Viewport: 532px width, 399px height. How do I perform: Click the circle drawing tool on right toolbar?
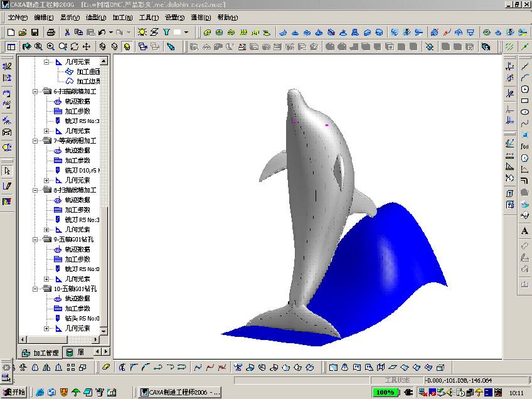525,90
